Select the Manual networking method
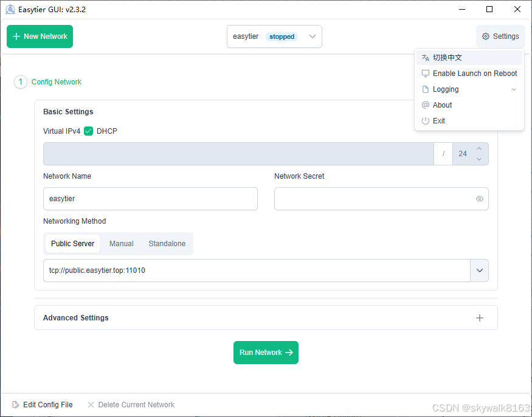The height and width of the screenshot is (417, 532). tap(121, 244)
